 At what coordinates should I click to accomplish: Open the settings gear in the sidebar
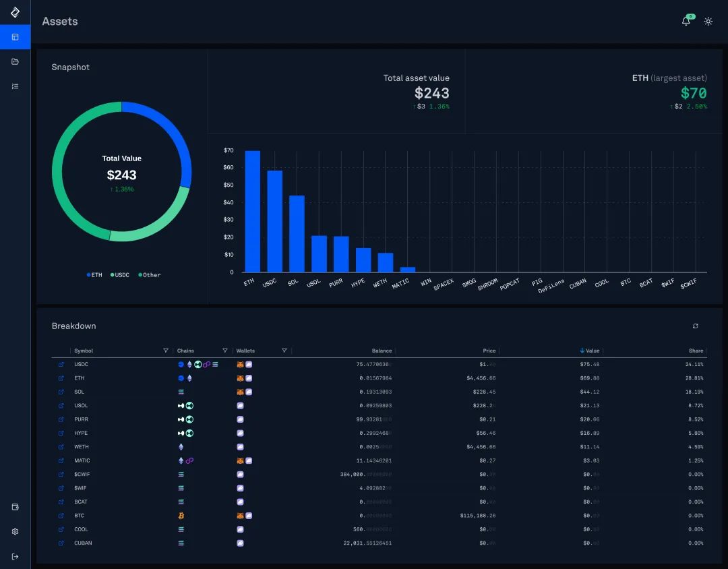point(15,531)
